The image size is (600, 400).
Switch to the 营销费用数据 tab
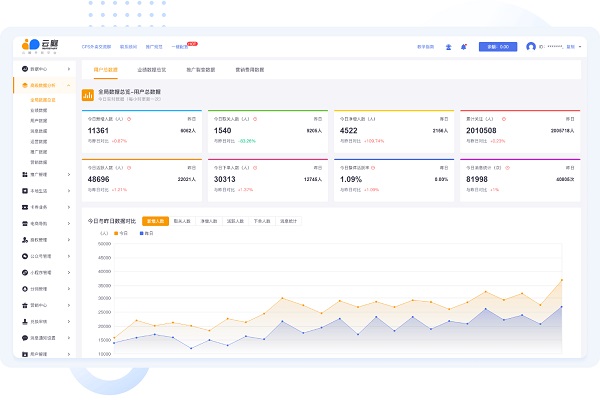pyautogui.click(x=249, y=71)
